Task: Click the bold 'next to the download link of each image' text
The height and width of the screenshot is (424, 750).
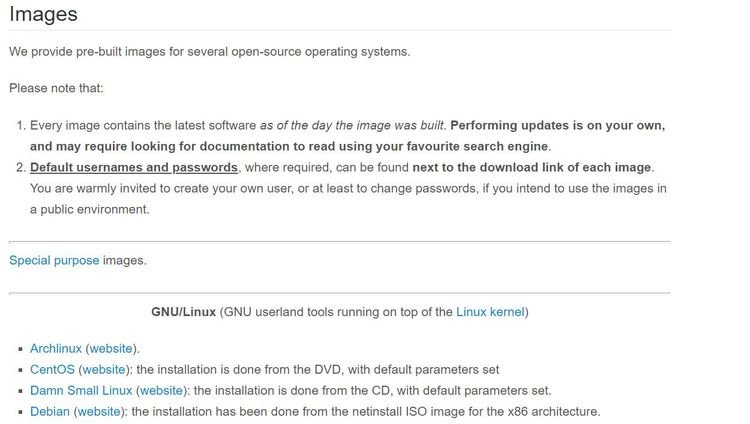Action: click(532, 167)
